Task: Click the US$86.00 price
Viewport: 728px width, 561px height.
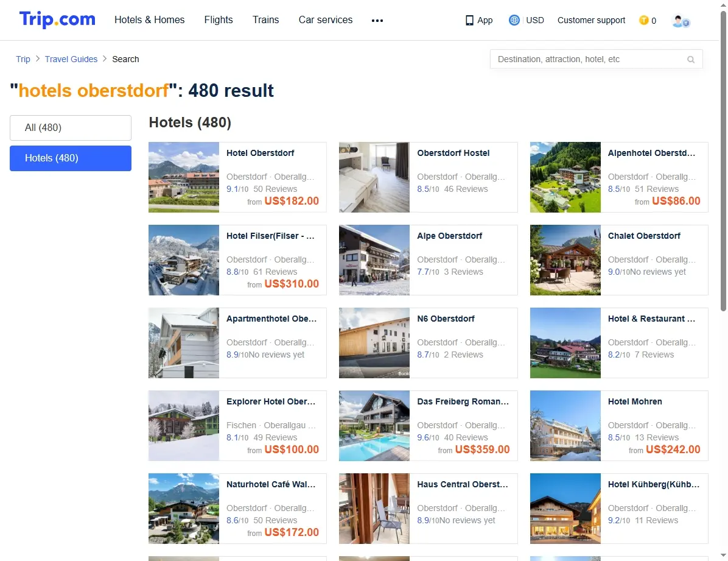Action: [x=676, y=201]
